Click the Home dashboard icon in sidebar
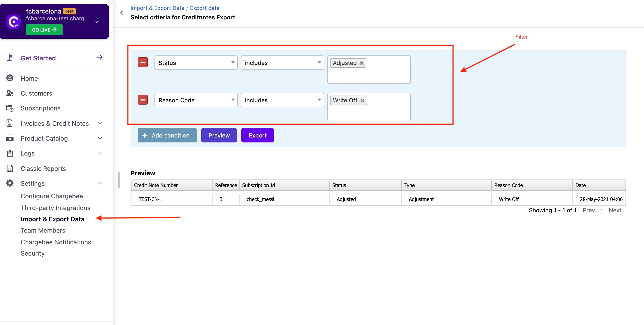644x325 pixels. (10, 78)
